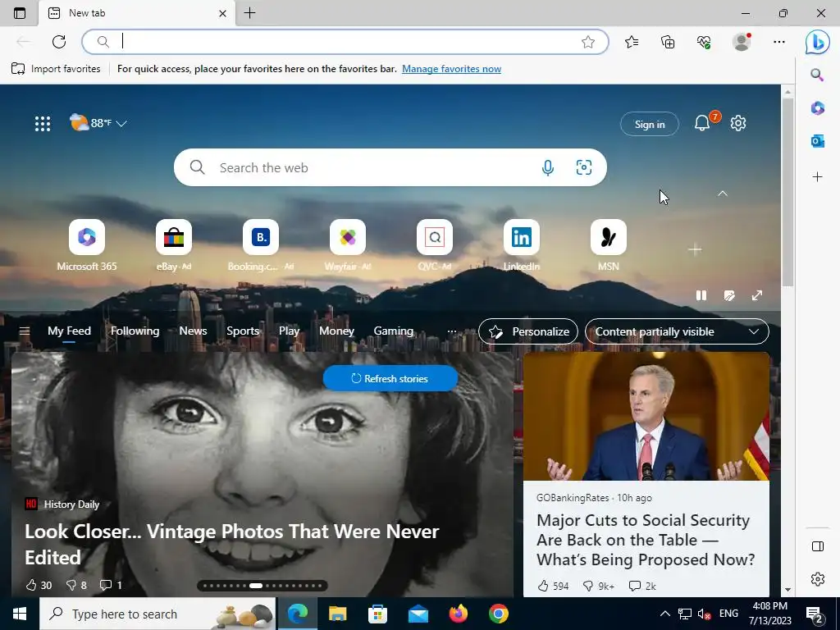Screen dimensions: 840x630
Task: Open the feed hamburger menu
Action: 24,331
